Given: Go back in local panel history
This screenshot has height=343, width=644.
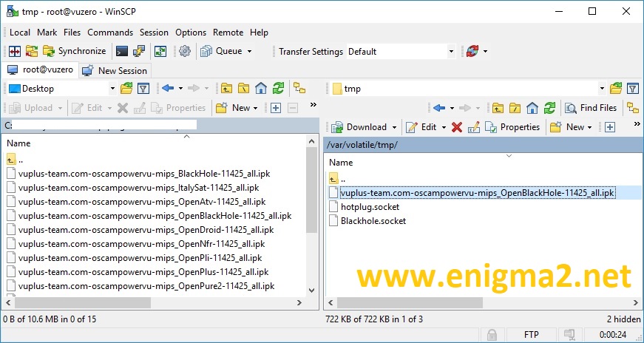Looking at the screenshot, I should click(x=168, y=88).
